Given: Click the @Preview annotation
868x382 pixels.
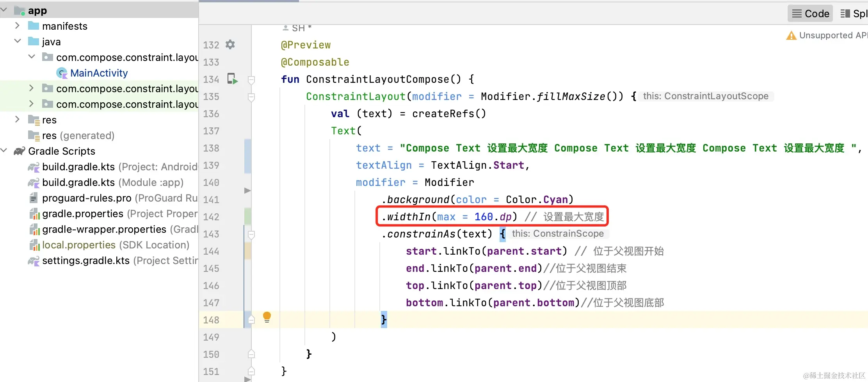Looking at the screenshot, I should click(x=306, y=45).
